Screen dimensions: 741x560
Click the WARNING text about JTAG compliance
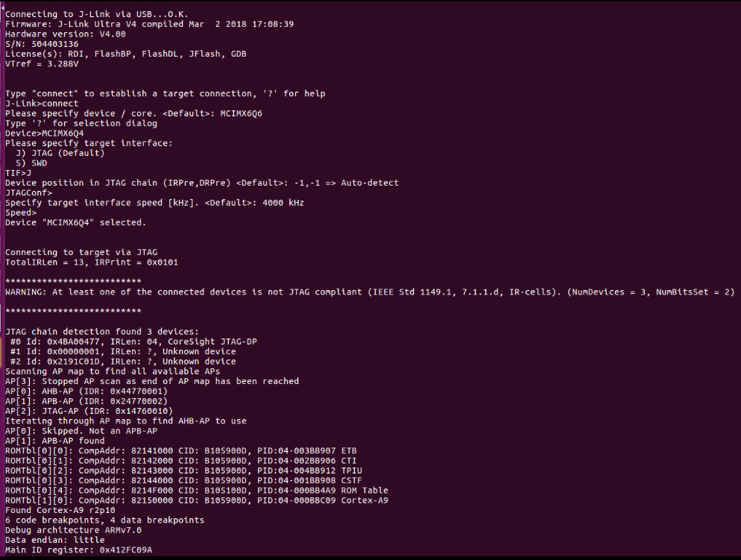[370, 292]
